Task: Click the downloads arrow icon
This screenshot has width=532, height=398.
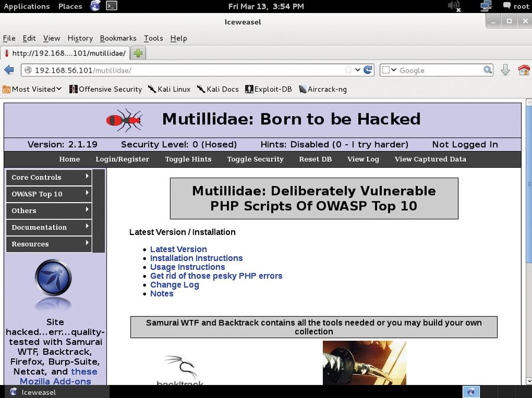Action: tap(505, 70)
